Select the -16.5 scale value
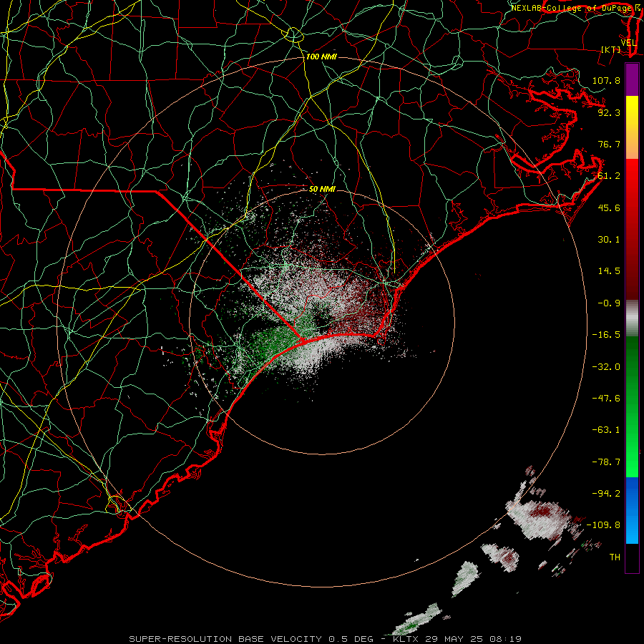 tap(606, 335)
